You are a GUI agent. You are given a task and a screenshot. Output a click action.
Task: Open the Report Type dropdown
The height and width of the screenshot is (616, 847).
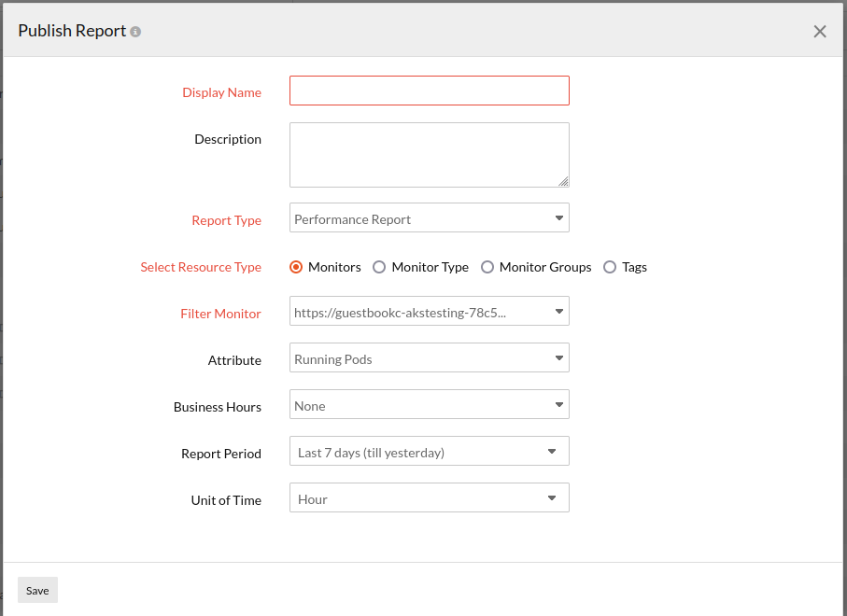click(x=429, y=218)
